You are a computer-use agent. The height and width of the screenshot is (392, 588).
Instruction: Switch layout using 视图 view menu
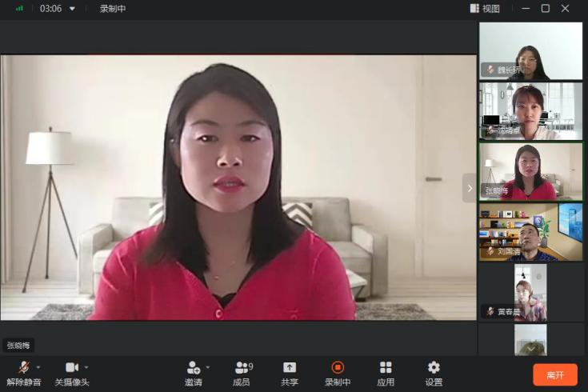(x=485, y=9)
